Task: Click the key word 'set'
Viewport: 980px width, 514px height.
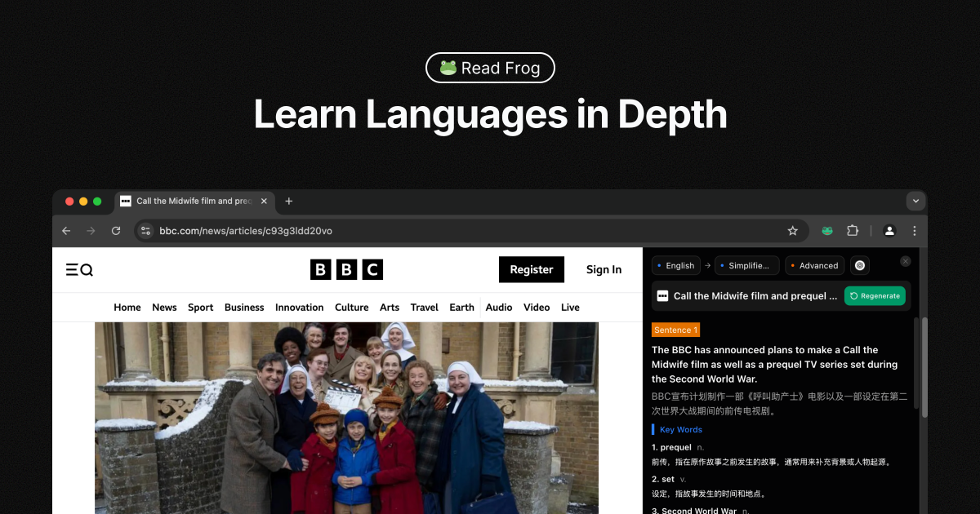Action: point(667,479)
